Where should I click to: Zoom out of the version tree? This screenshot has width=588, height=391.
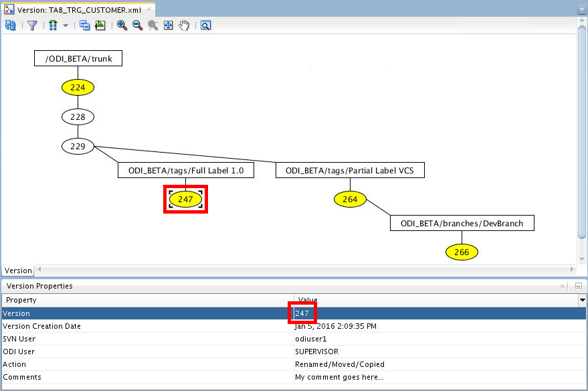pos(138,25)
